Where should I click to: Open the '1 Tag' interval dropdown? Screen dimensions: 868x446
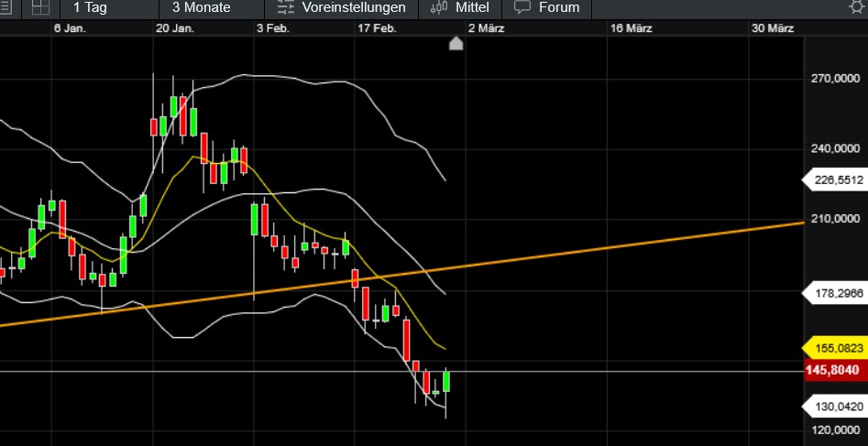(90, 7)
